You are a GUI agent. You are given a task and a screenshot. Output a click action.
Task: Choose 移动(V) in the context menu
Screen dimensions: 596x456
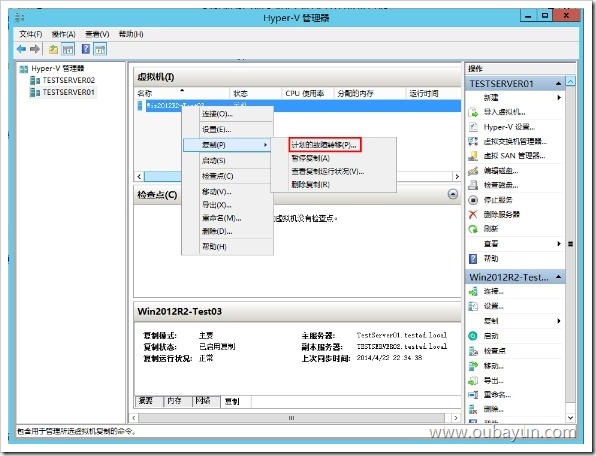click(x=227, y=192)
